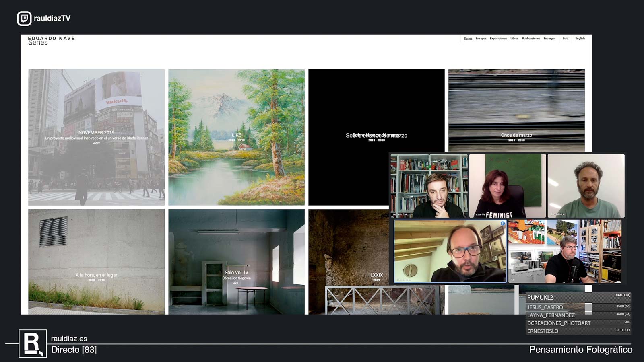Click the blue audio indicator on highlighted video tile

point(502,223)
